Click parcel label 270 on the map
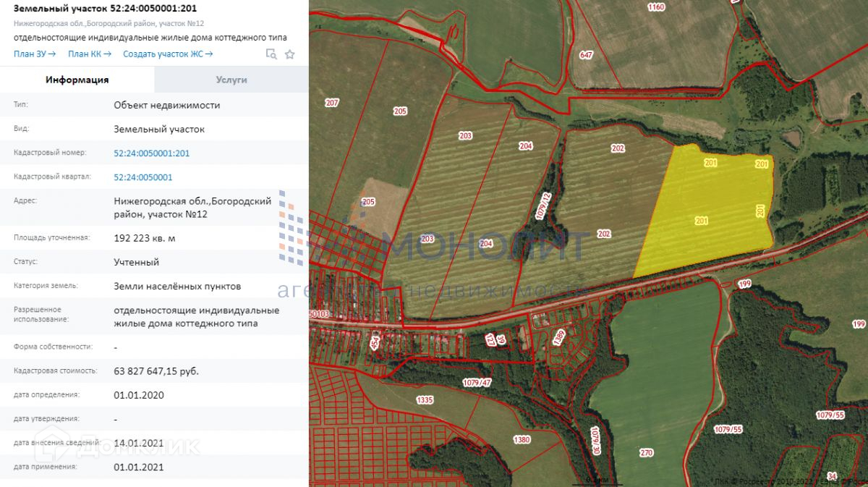Image resolution: width=868 pixels, height=487 pixels. (x=646, y=453)
